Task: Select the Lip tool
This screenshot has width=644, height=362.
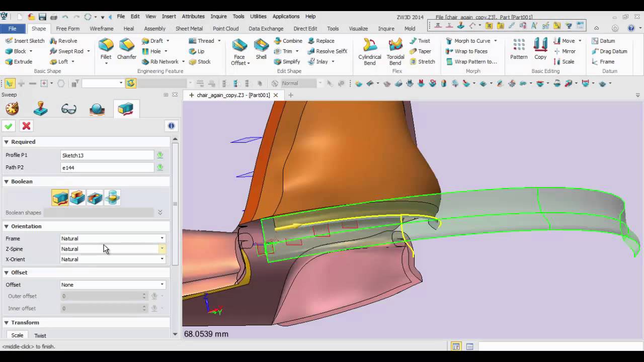Action: coord(196,51)
